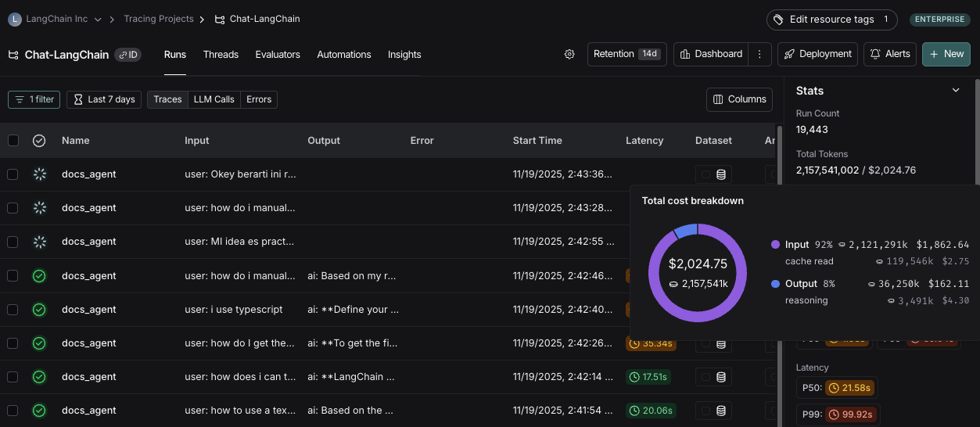The height and width of the screenshot is (427, 980).
Task: Click dataset icon in 'Okey berarti ini r...' row
Action: click(x=721, y=174)
